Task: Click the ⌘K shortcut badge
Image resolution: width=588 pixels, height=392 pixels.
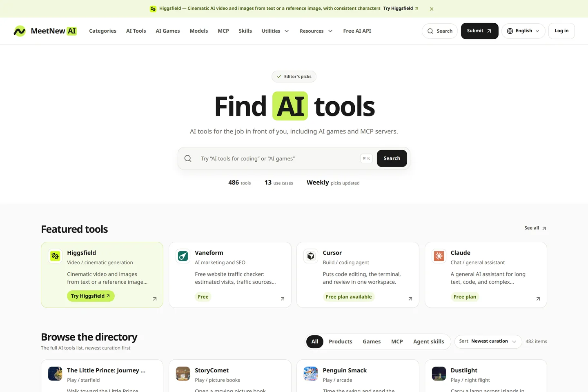Action: (366, 158)
